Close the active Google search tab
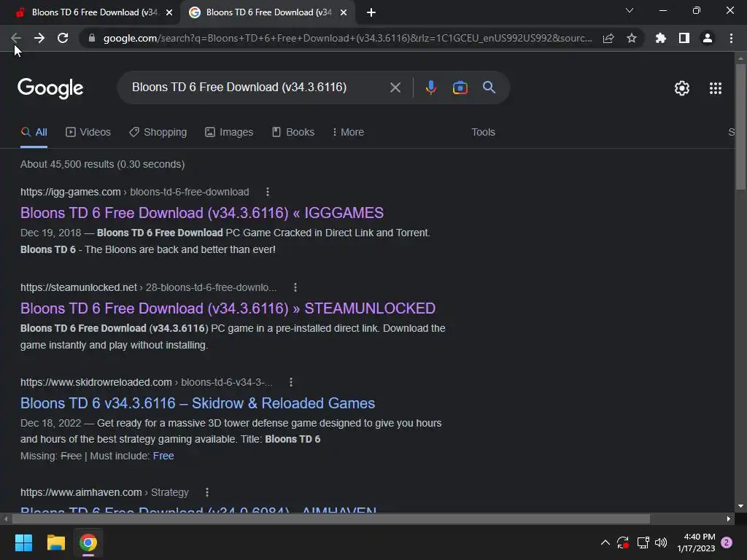This screenshot has height=560, width=747. 344,12
